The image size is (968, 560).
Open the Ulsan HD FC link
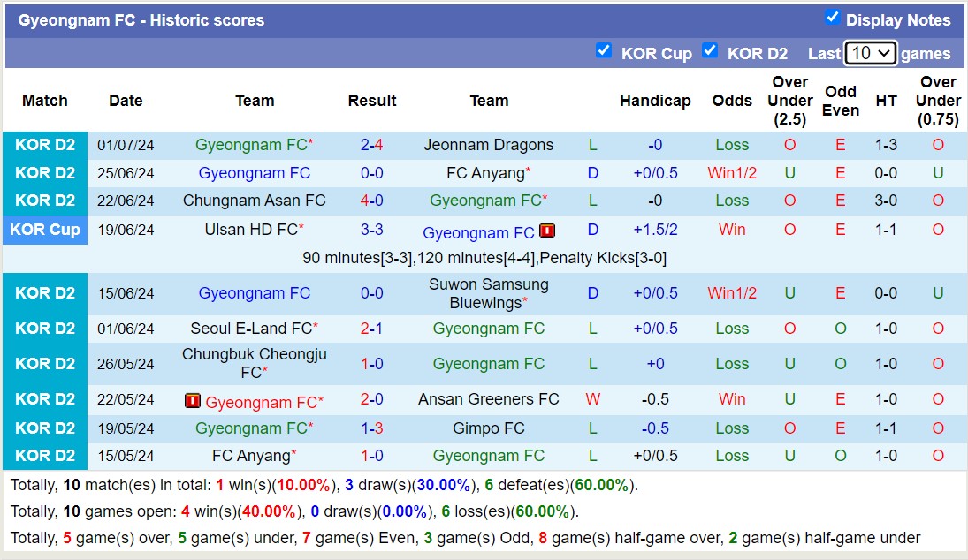click(255, 231)
